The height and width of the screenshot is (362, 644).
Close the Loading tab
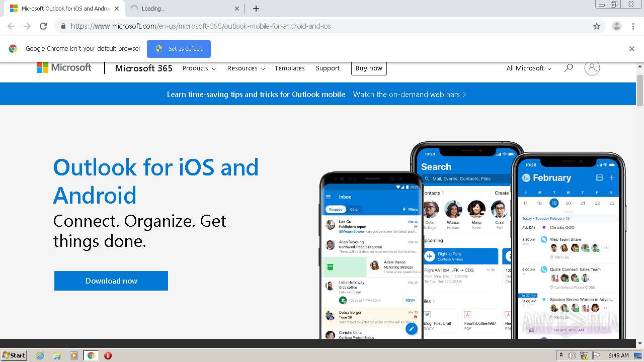tap(237, 9)
